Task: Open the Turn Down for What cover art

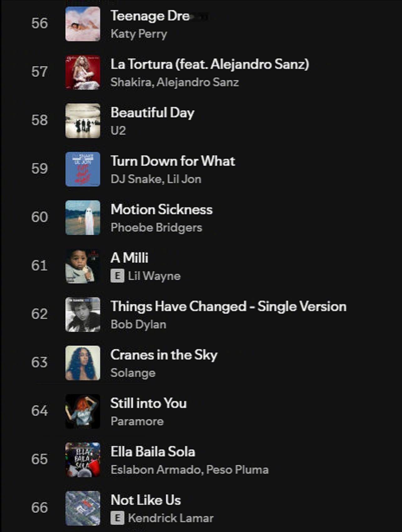Action: [x=83, y=169]
